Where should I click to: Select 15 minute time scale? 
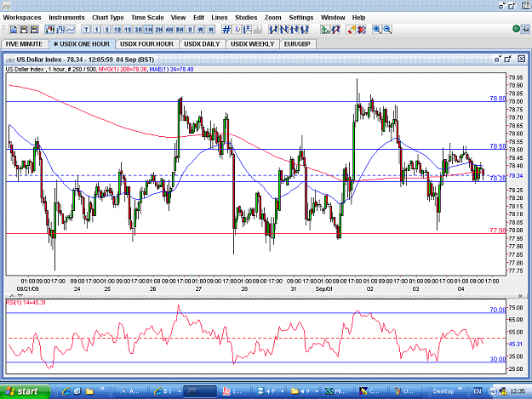pos(128,30)
